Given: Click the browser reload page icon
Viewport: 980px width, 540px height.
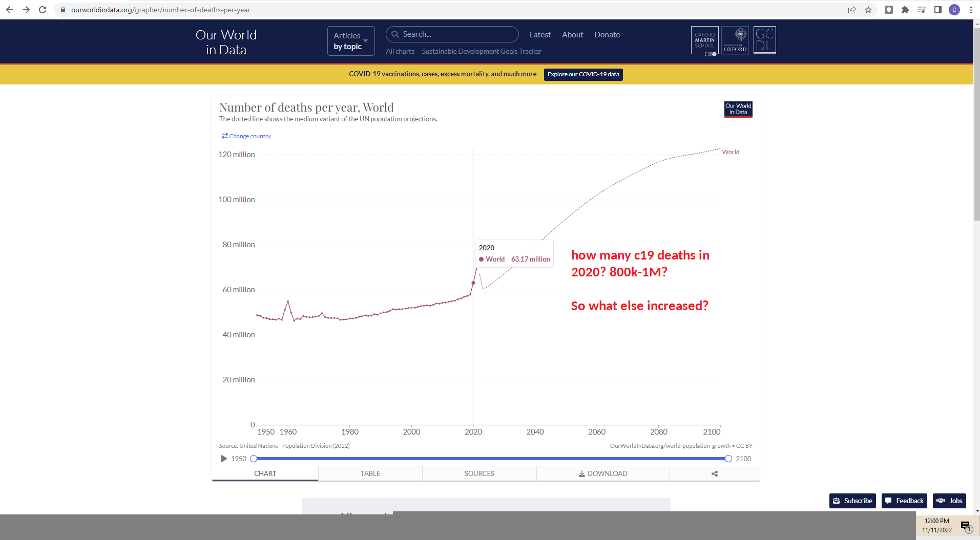Looking at the screenshot, I should point(43,10).
